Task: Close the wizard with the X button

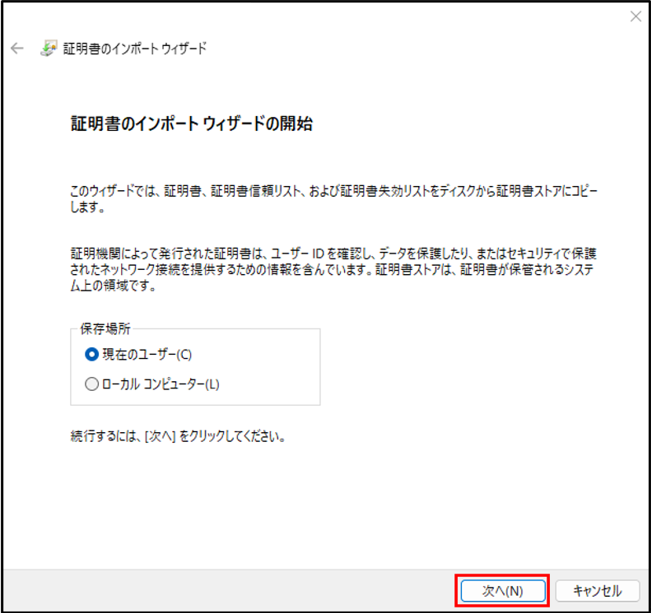Action: [x=636, y=17]
